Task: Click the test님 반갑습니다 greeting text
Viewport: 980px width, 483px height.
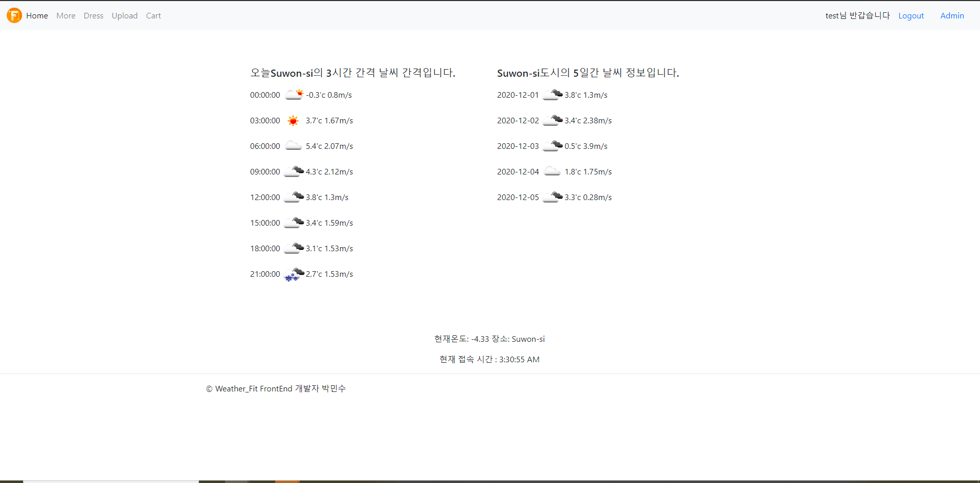Action: click(857, 15)
